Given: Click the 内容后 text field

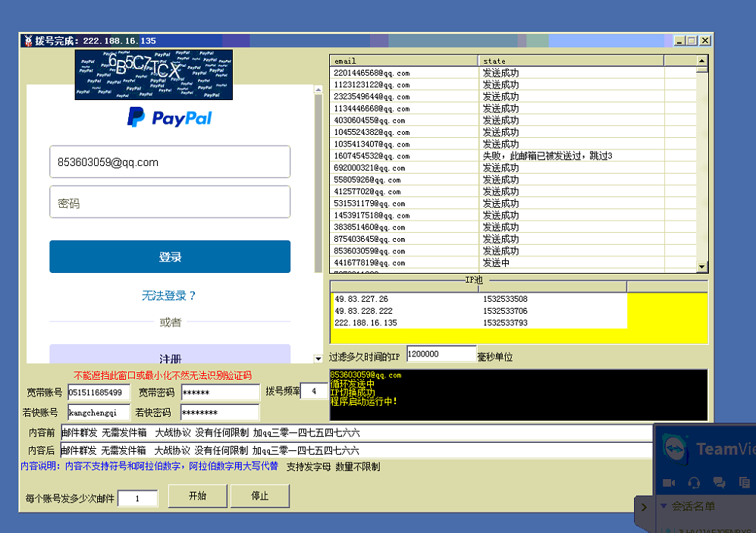Looking at the screenshot, I should pos(357,450).
